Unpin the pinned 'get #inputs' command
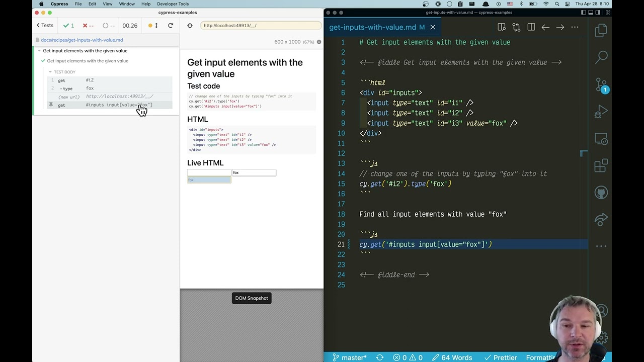The image size is (644, 362). tap(51, 105)
